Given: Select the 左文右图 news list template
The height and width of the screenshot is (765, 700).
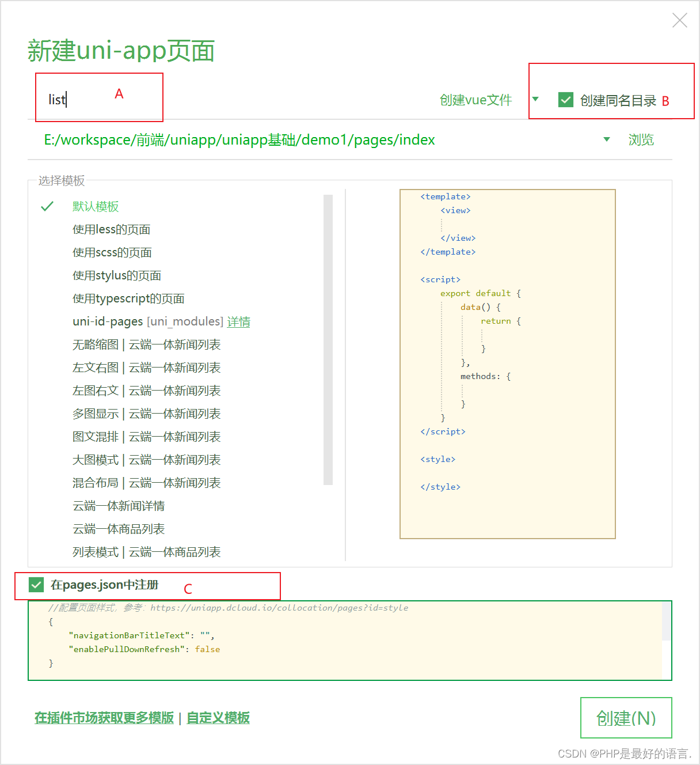Looking at the screenshot, I should (x=146, y=368).
